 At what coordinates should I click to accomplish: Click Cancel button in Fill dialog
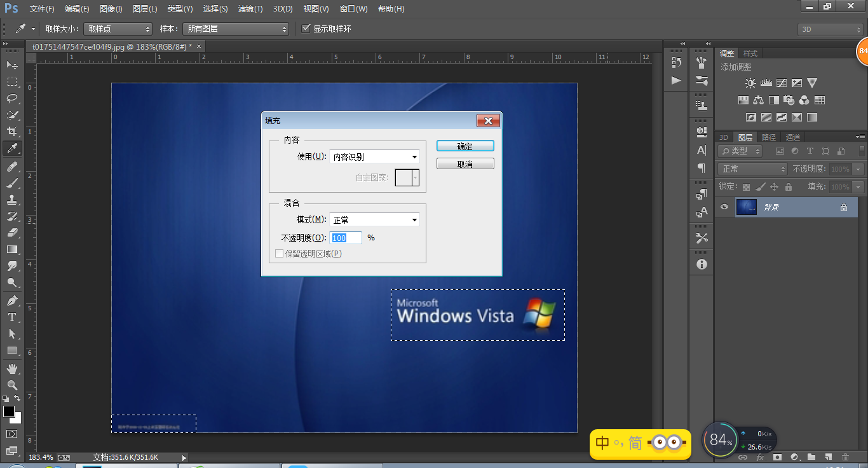(x=465, y=164)
